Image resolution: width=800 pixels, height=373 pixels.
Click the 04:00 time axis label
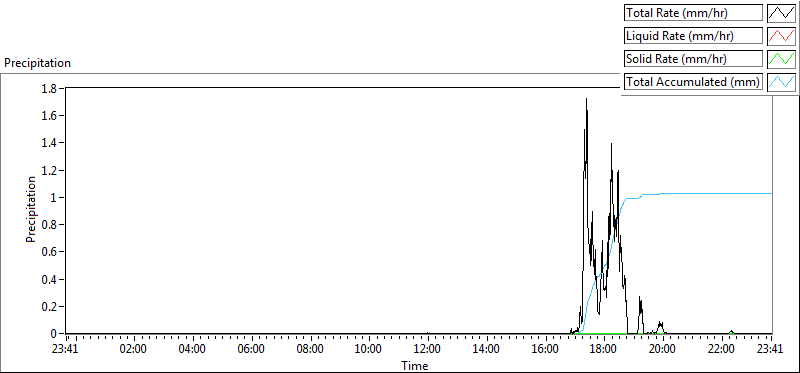(193, 350)
